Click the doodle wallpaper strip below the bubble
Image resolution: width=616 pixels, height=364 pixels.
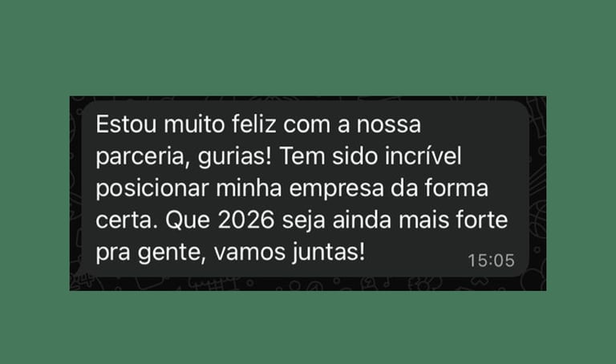coord(308,284)
